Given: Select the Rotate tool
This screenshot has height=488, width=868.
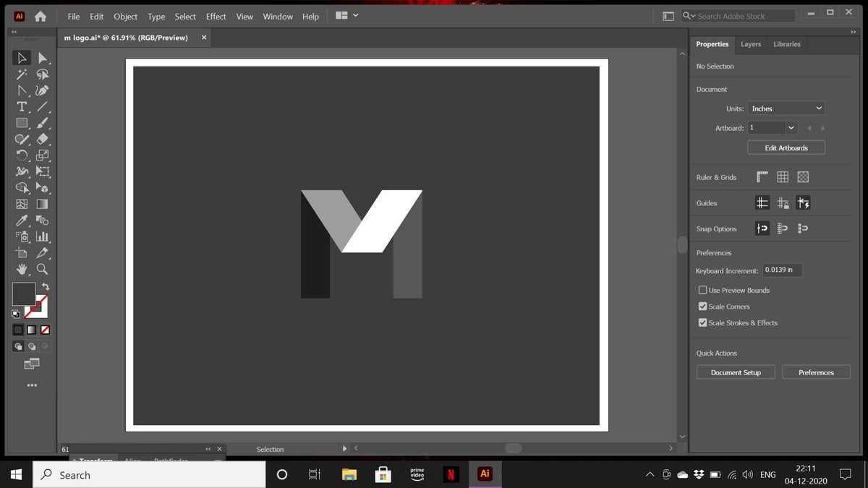Looking at the screenshot, I should [x=22, y=155].
